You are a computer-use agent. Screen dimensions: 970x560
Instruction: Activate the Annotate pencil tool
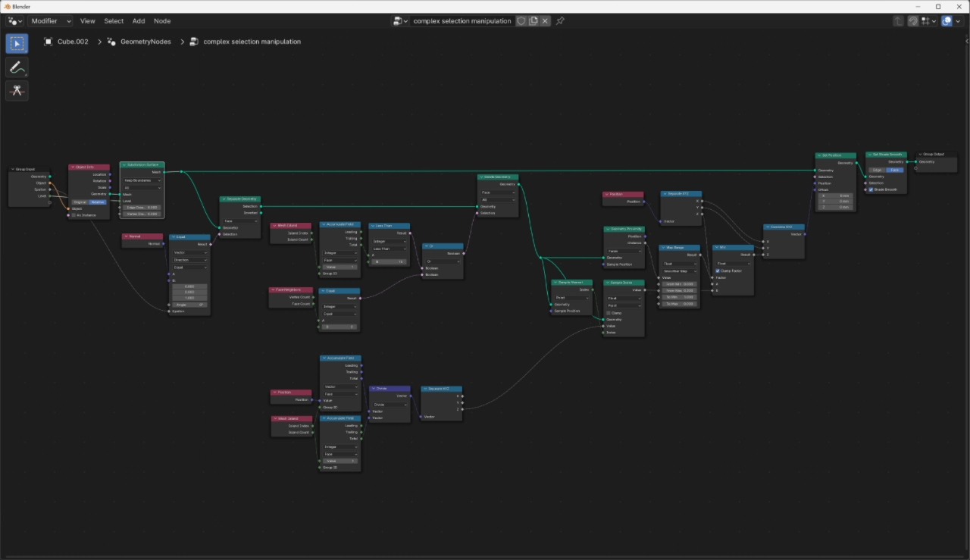[x=17, y=67]
